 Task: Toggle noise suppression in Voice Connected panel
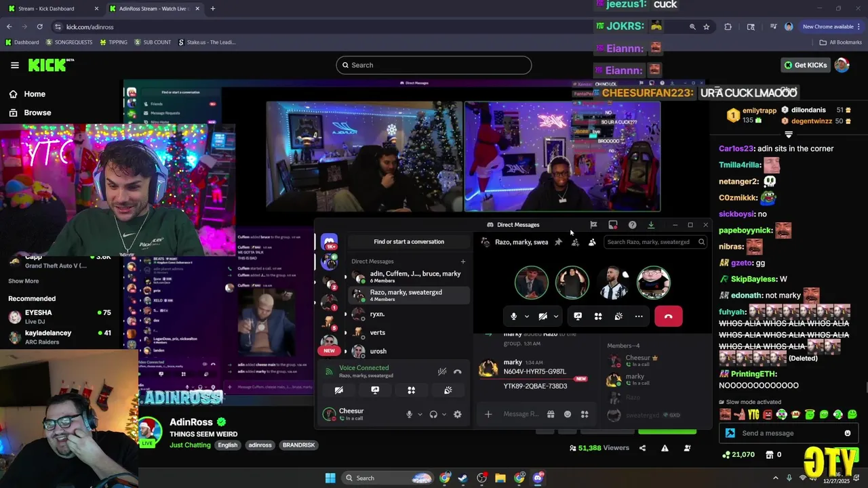442,371
